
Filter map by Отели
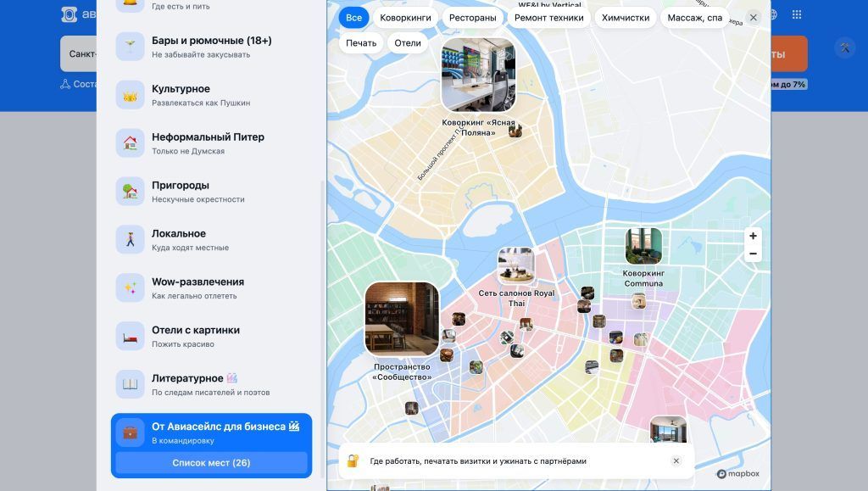point(408,43)
